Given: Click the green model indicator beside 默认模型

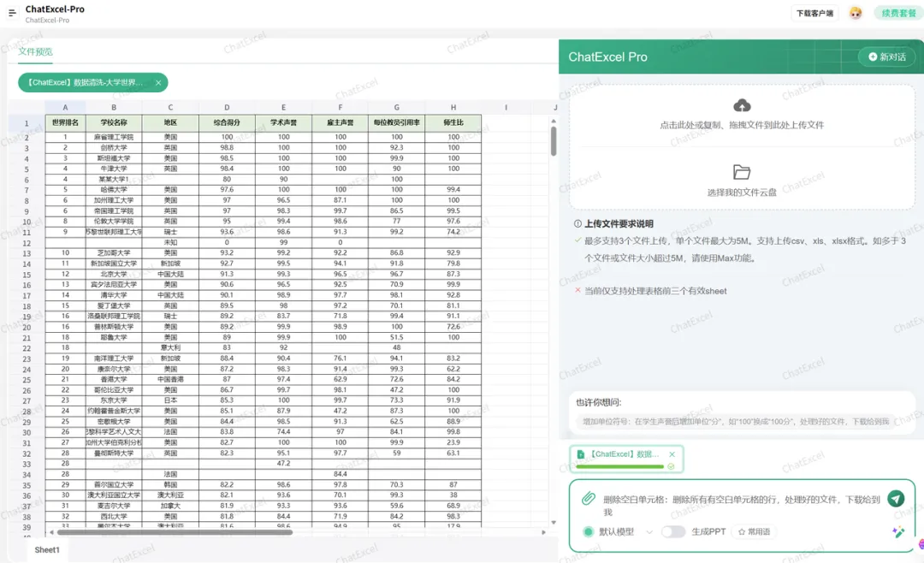Looking at the screenshot, I should (588, 531).
